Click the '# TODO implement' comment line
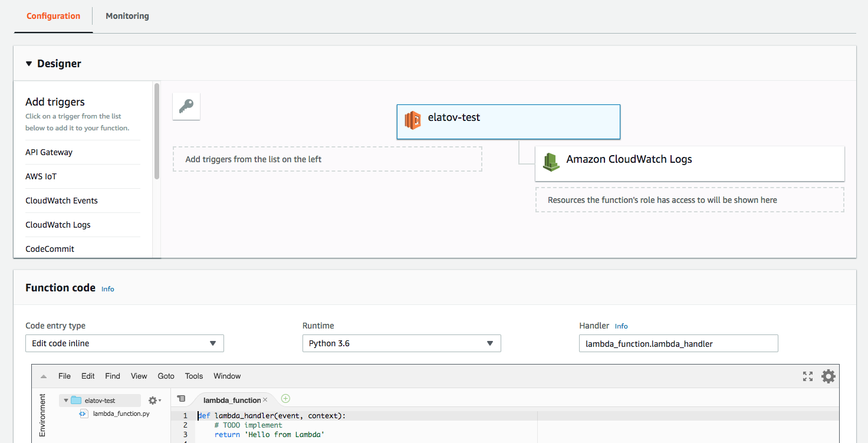 click(248, 425)
